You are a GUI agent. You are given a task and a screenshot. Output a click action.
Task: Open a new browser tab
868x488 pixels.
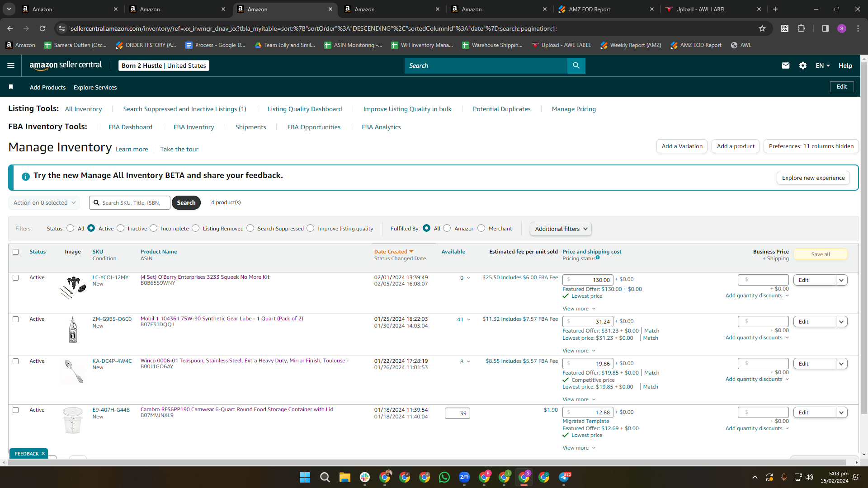[x=775, y=9]
